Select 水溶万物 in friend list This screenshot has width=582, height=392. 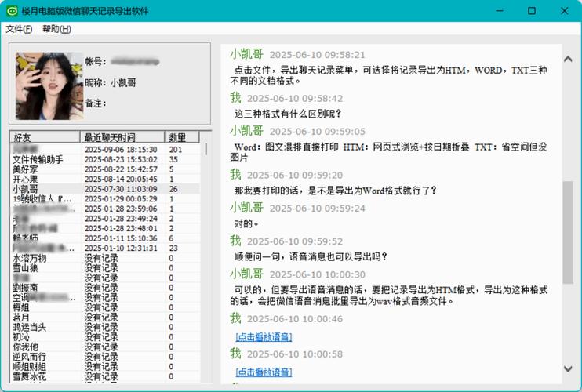pyautogui.click(x=29, y=258)
